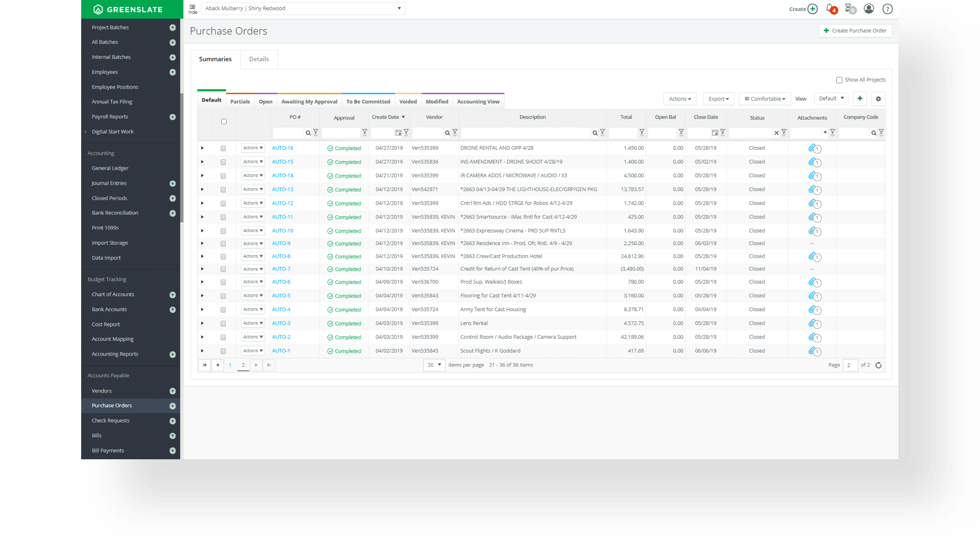This screenshot has height=543, width=980.
Task: Open grid settings gear icon
Action: pyautogui.click(x=878, y=99)
